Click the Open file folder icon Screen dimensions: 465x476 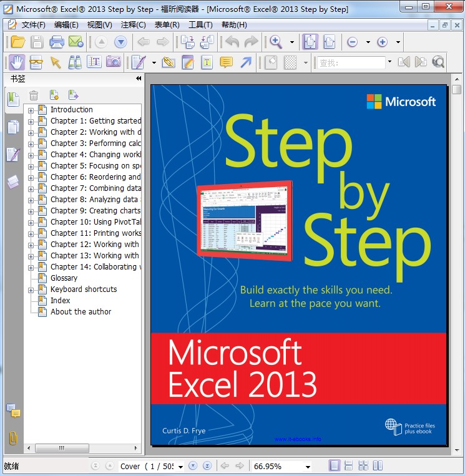(x=17, y=42)
